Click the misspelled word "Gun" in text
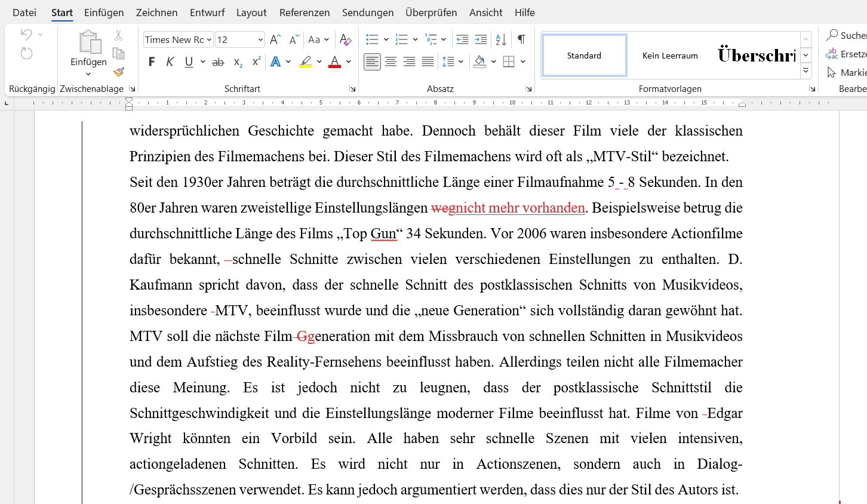 click(383, 233)
